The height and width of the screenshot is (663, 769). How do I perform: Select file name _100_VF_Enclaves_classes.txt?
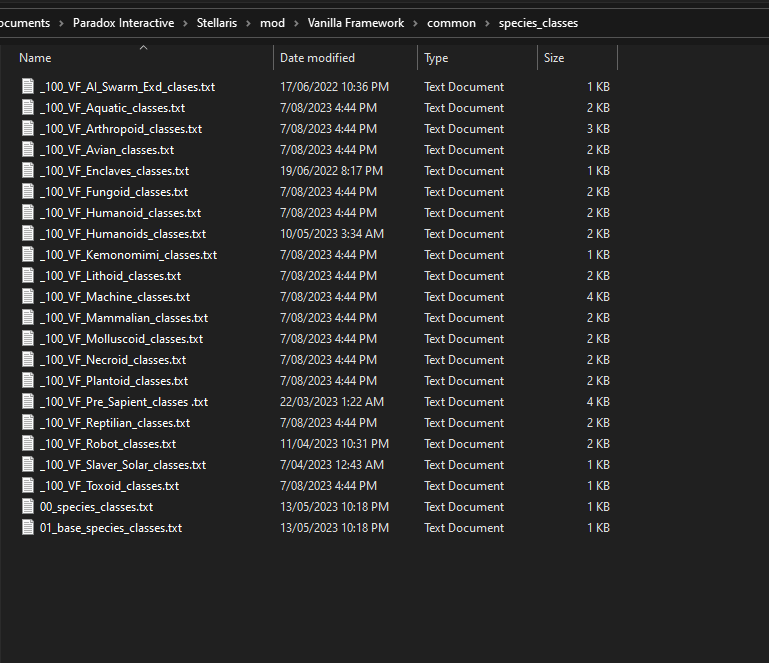pyautogui.click(x=114, y=171)
